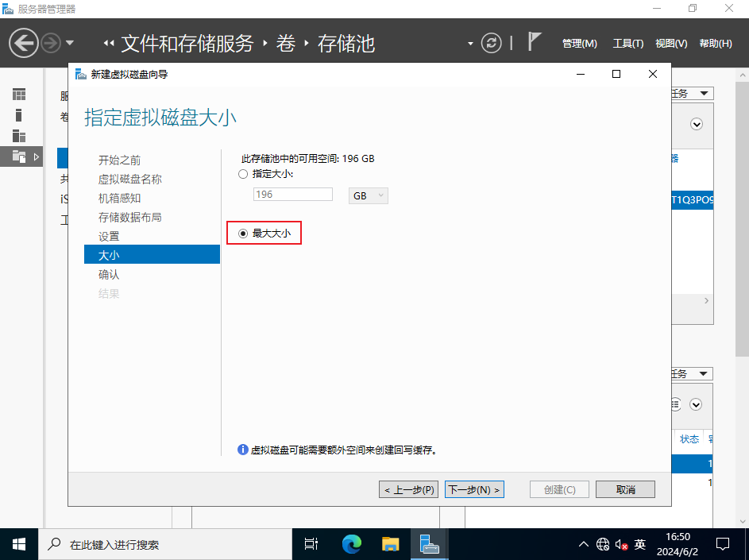Screen dimensions: 749x560
Task: Expand the upper 任务 dropdown
Action: [691, 94]
